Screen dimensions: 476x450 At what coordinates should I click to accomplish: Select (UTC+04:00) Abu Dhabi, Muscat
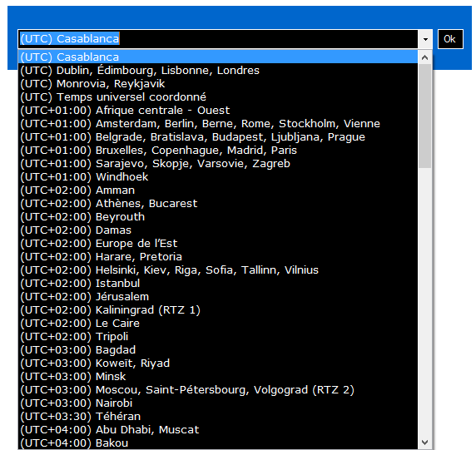pyautogui.click(x=218, y=430)
